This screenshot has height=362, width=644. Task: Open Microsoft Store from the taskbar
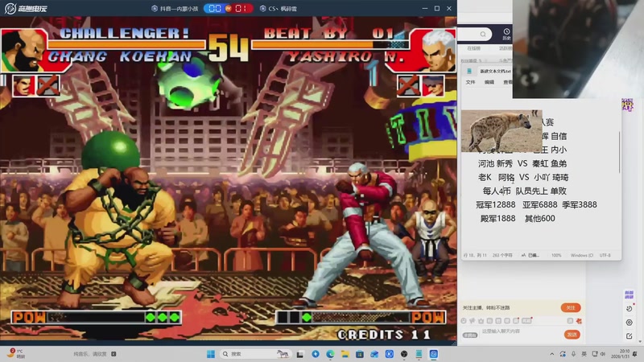(360, 354)
